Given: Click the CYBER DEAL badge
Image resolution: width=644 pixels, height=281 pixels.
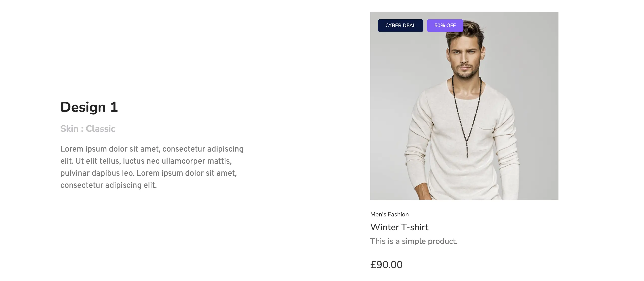Looking at the screenshot, I should 400,26.
